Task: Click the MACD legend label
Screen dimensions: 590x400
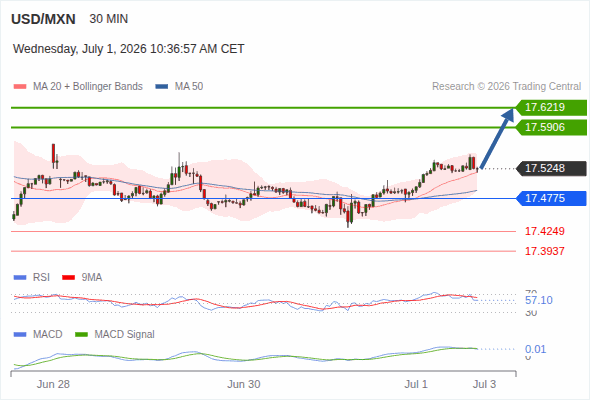Action: coord(47,335)
